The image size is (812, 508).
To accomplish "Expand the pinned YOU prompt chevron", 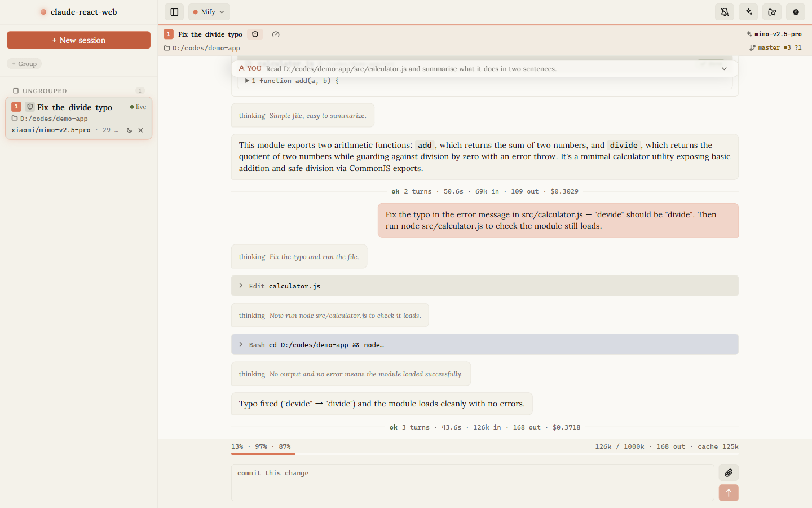I will coord(724,69).
